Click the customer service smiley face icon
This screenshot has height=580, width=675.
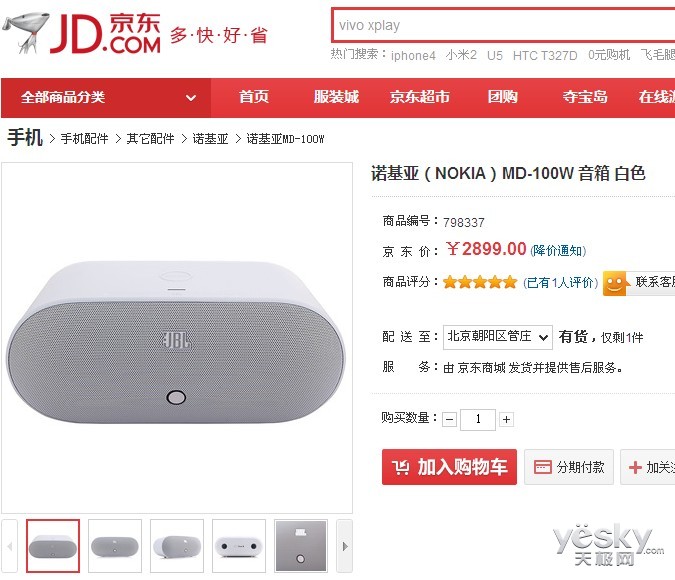tap(614, 283)
